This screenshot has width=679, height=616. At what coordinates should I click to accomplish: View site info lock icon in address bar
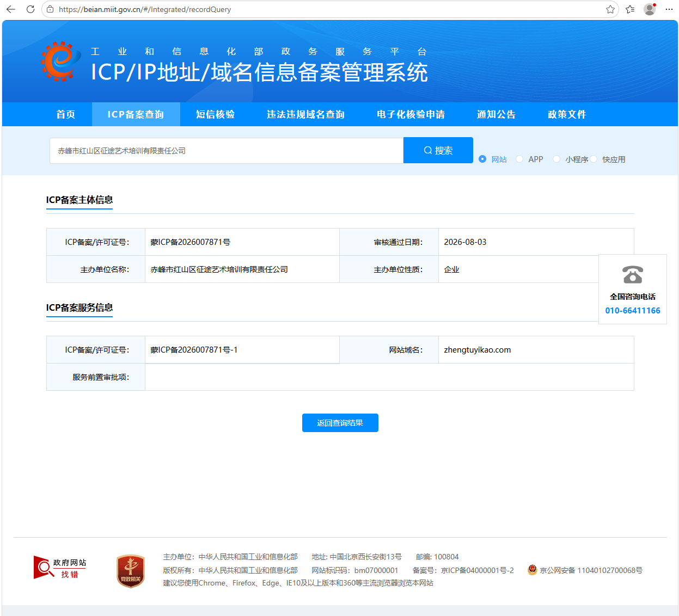pyautogui.click(x=50, y=9)
